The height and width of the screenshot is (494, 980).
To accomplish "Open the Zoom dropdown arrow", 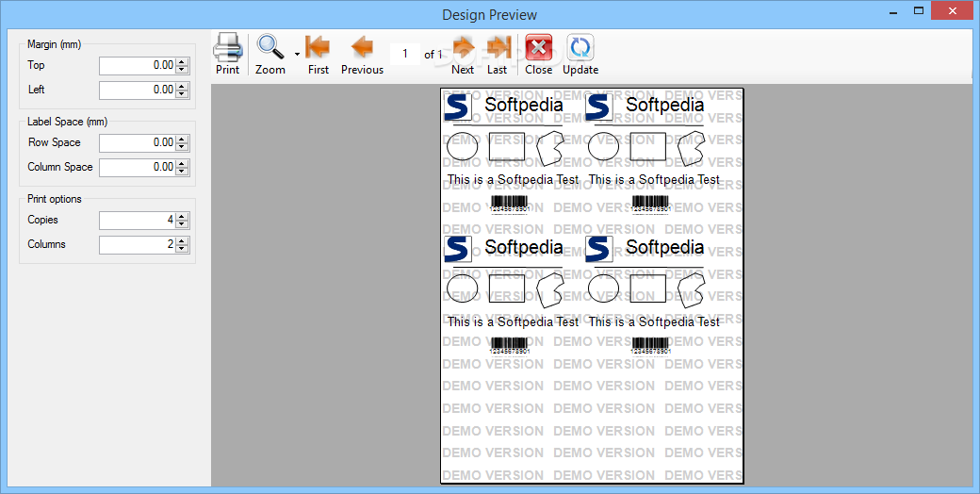I will 297,55.
